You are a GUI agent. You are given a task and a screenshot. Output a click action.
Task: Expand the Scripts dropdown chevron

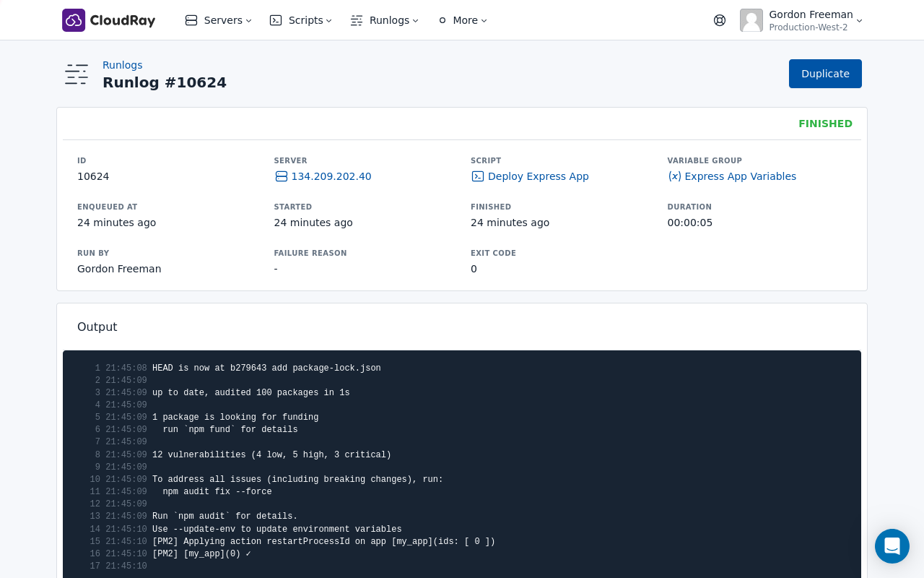(328, 21)
